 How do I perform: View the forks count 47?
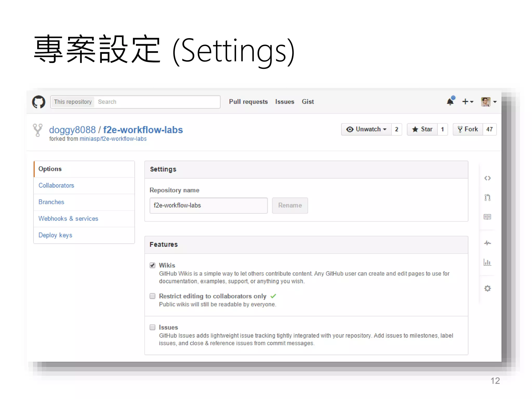click(490, 129)
